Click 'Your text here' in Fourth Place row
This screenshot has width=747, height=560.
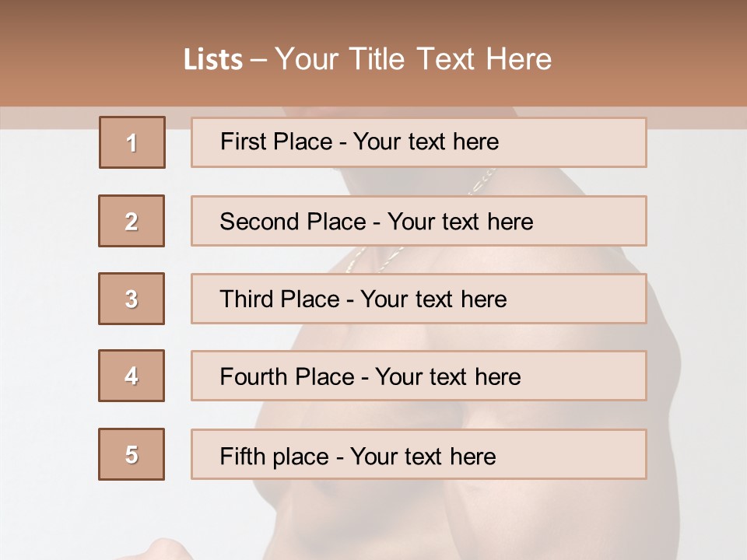(447, 377)
